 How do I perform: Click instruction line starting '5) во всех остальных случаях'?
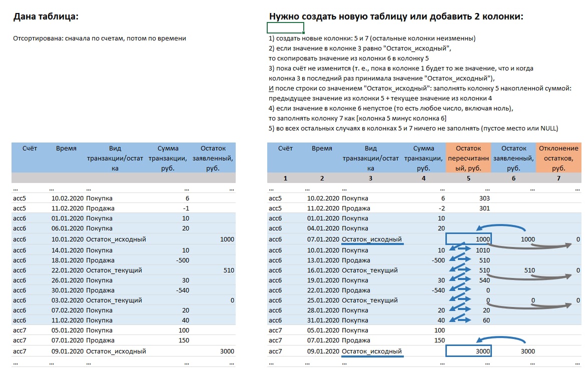pyautogui.click(x=413, y=128)
